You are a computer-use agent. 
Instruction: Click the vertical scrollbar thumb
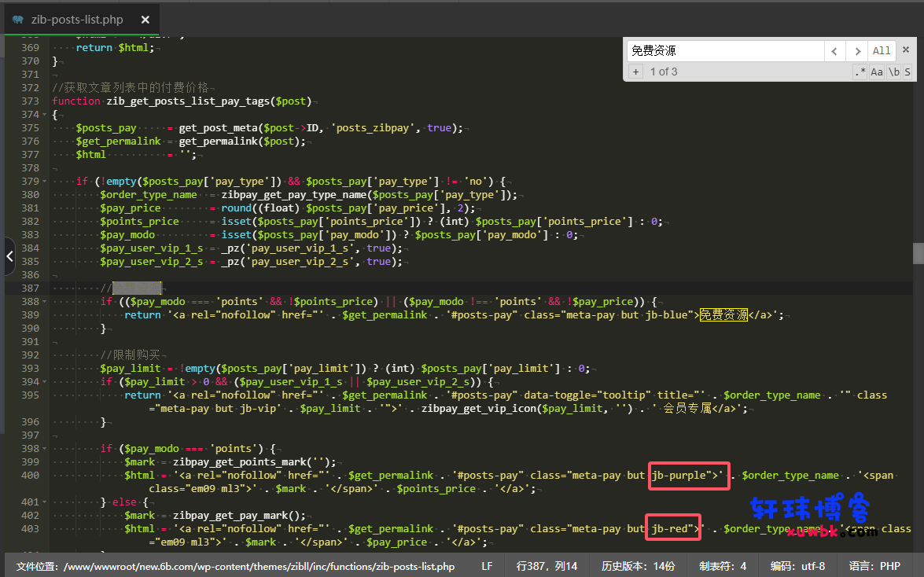click(x=918, y=253)
